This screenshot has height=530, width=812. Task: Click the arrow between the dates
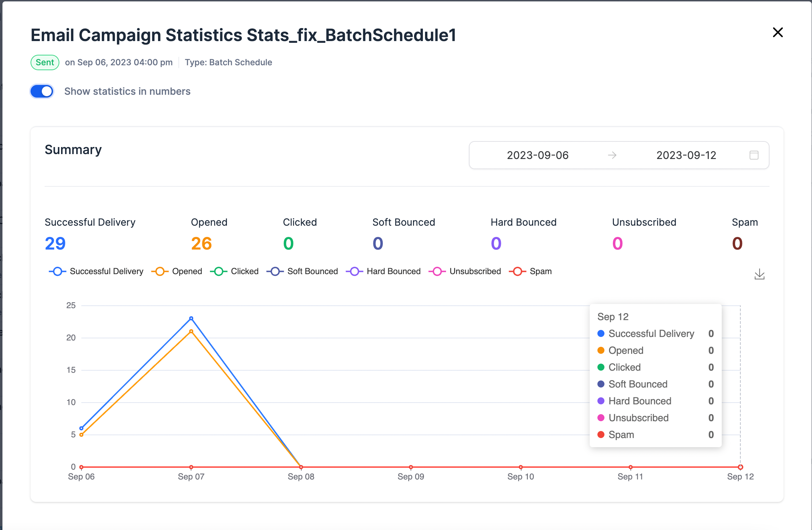tap(612, 155)
